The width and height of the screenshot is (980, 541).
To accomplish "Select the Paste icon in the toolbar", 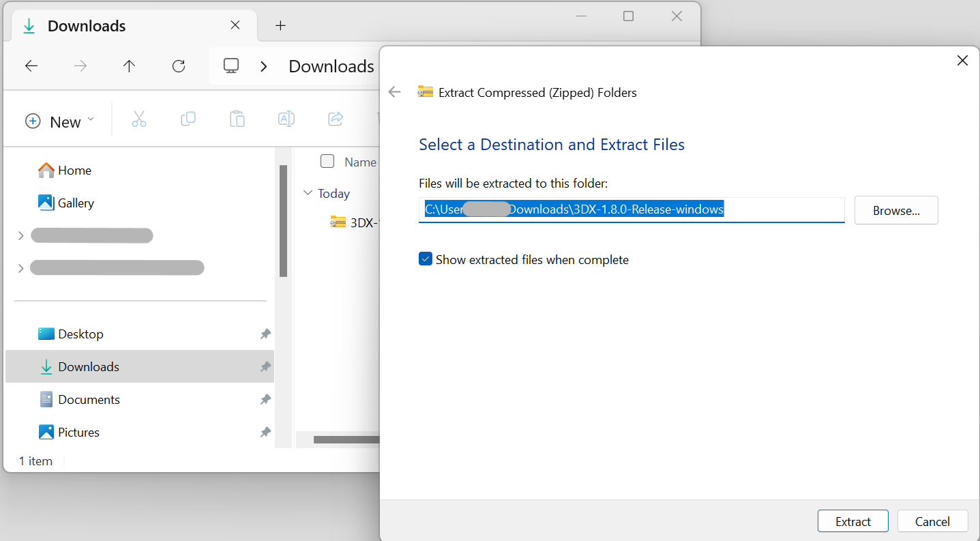I will coord(237,119).
